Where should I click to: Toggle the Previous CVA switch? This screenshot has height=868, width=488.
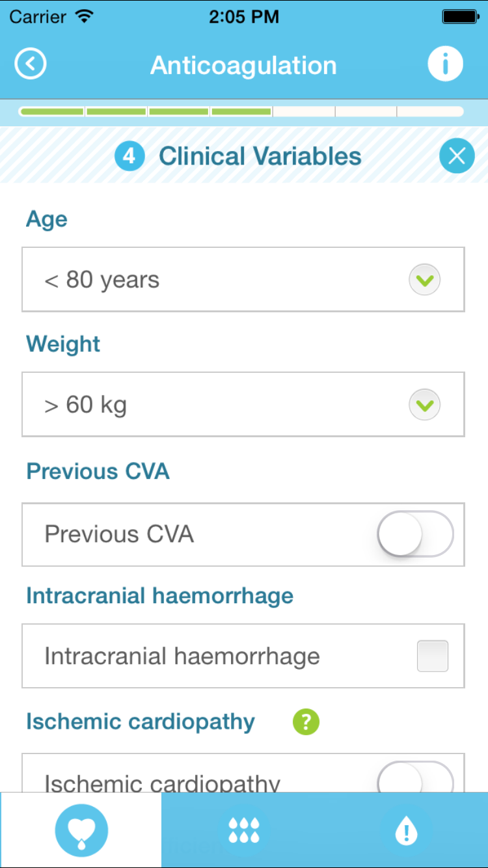[415, 534]
